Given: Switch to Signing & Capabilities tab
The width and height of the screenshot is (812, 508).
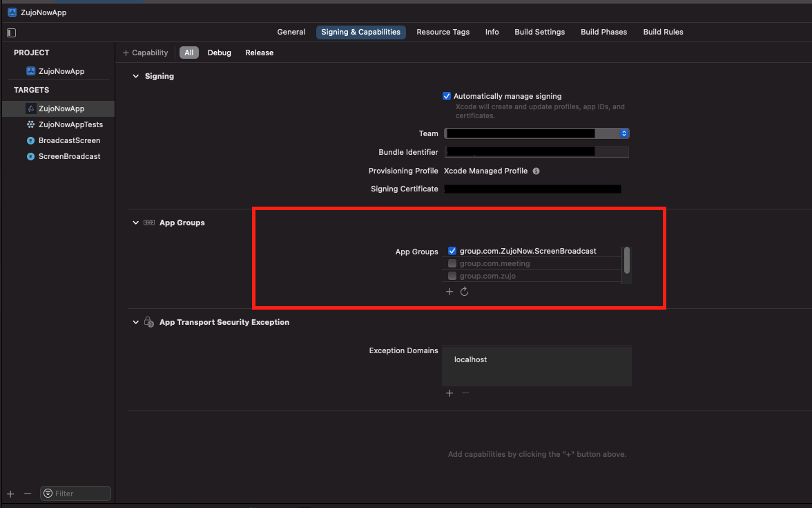Looking at the screenshot, I should point(361,32).
